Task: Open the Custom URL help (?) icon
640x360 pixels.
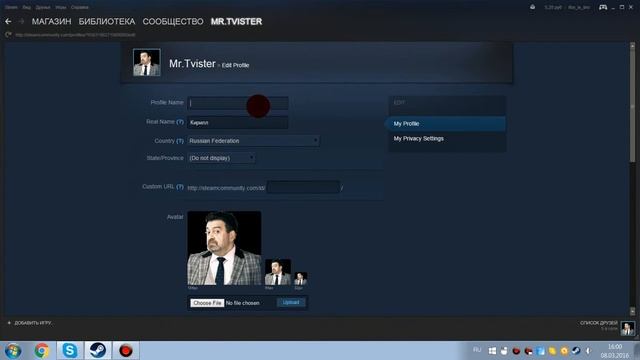Action: [x=180, y=187]
